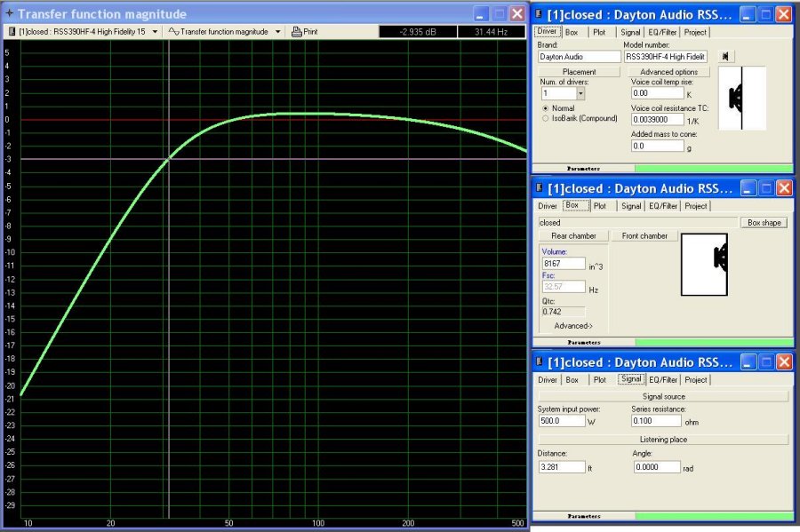
Task: Click the Series resistance field
Action: [x=656, y=421]
